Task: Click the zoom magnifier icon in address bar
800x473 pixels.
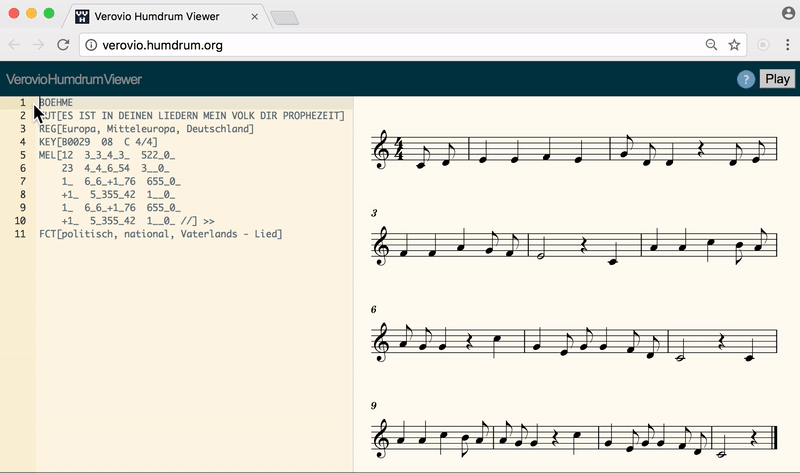Action: [711, 45]
